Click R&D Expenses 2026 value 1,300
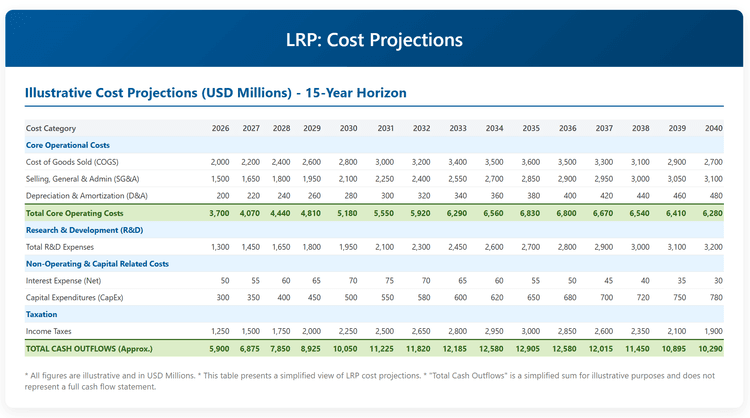This screenshot has height=418, width=750. tap(220, 247)
